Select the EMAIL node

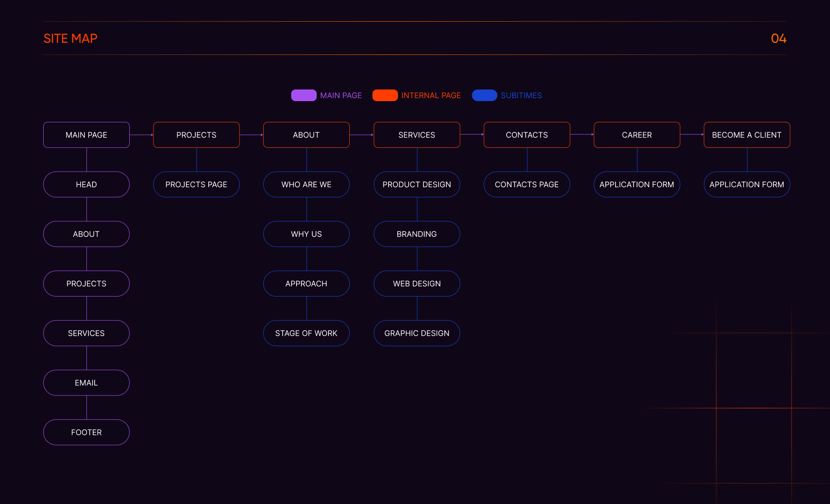[x=86, y=383]
